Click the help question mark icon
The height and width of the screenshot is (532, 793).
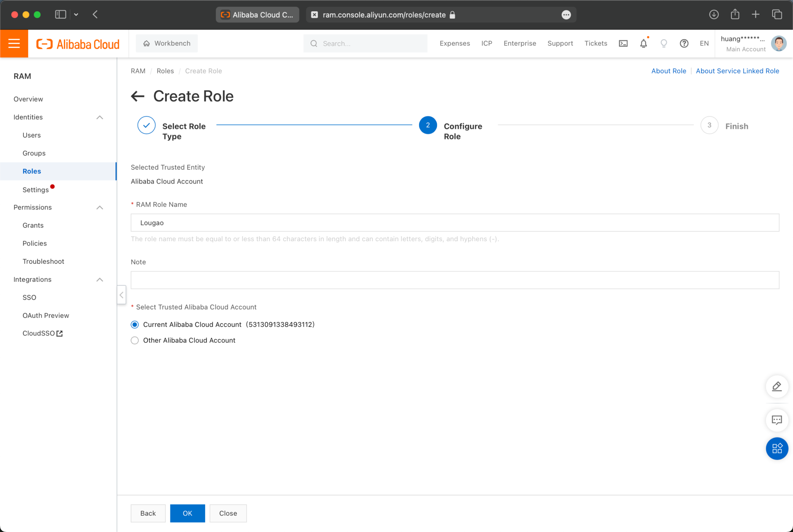[x=684, y=43]
